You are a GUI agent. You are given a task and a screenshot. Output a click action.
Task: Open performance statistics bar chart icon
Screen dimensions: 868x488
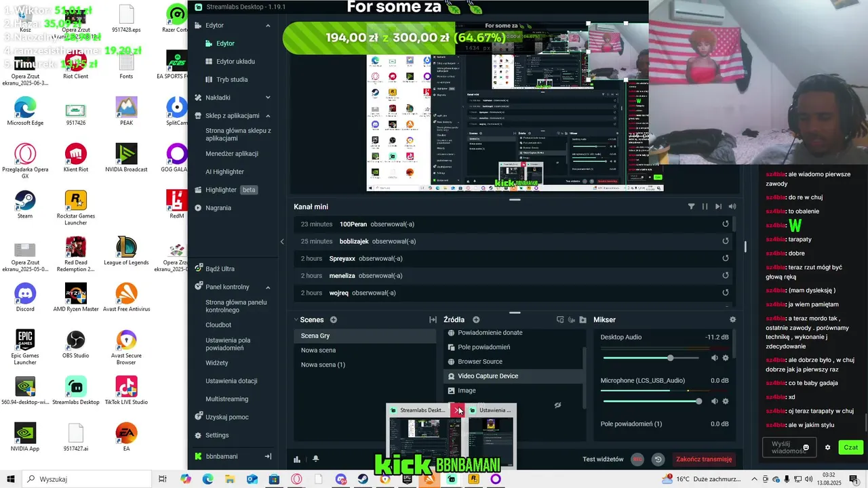[x=297, y=459]
